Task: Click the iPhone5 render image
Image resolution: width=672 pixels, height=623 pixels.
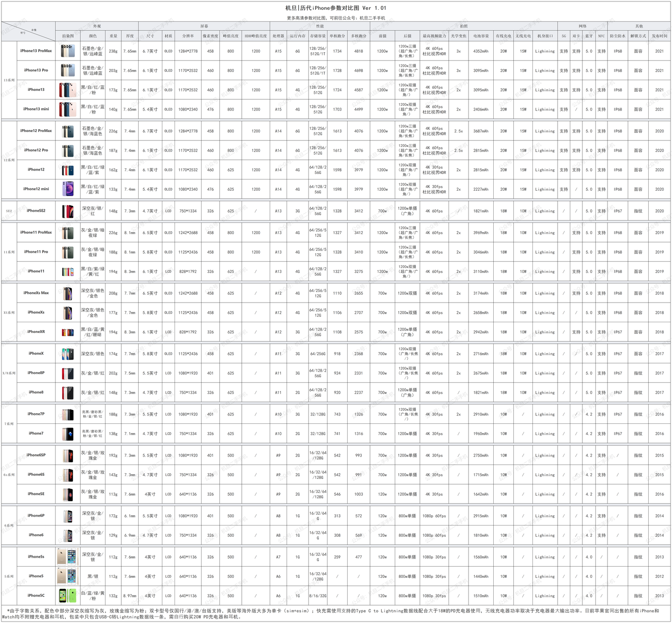Action: tap(67, 576)
